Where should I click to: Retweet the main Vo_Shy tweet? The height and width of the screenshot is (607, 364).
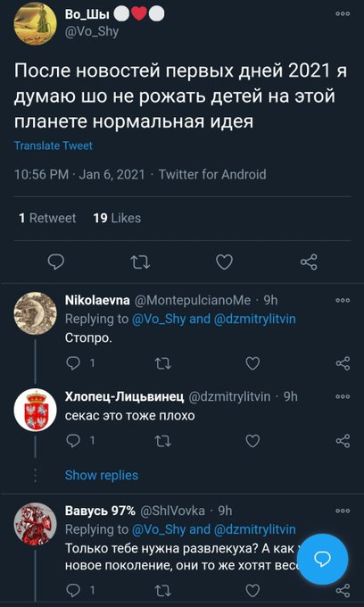(140, 262)
